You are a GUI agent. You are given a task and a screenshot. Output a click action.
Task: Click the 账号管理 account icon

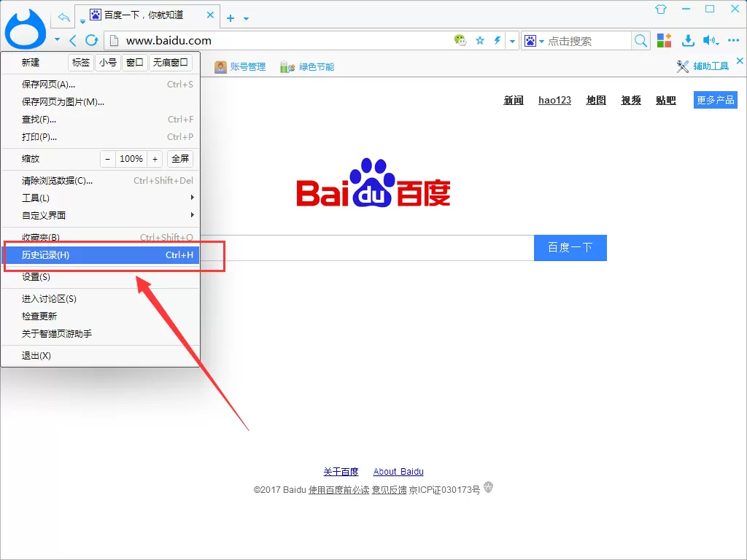click(220, 67)
